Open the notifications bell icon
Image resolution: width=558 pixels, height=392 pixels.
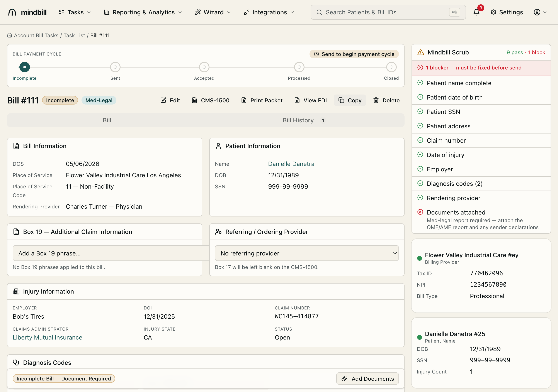point(476,12)
